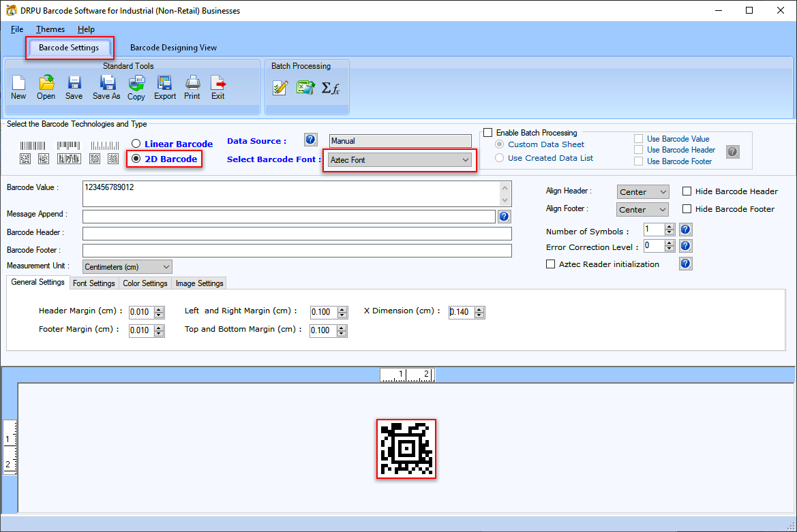Image resolution: width=797 pixels, height=532 pixels.
Task: Click the Excel import batch icon
Action: point(305,88)
